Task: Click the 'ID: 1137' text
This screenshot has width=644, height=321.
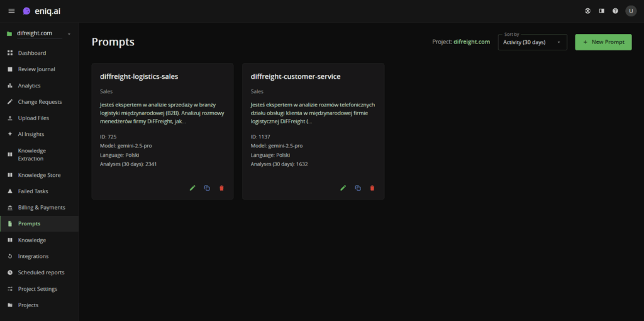Action: (260, 137)
